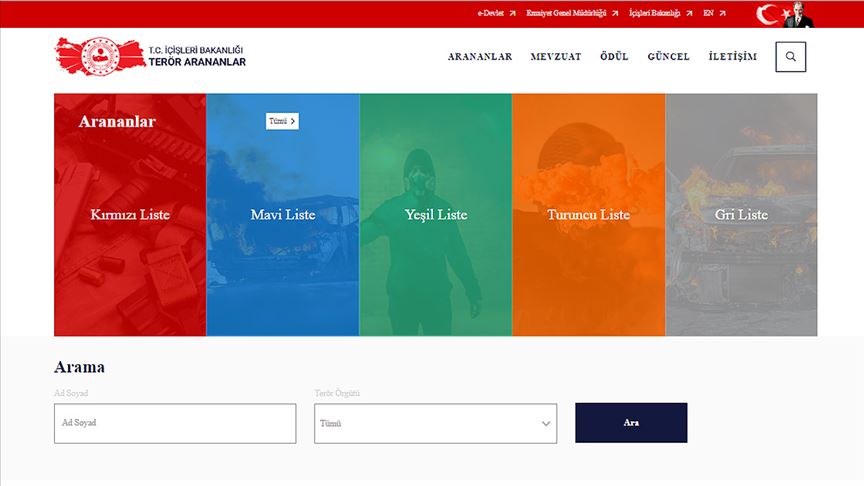Open the ARANANLAR menu
The height and width of the screenshot is (486, 864).
click(480, 57)
